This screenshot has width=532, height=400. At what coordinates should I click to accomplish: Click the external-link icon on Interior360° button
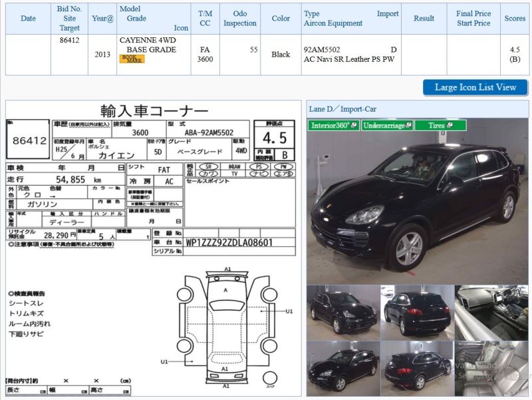[354, 125]
